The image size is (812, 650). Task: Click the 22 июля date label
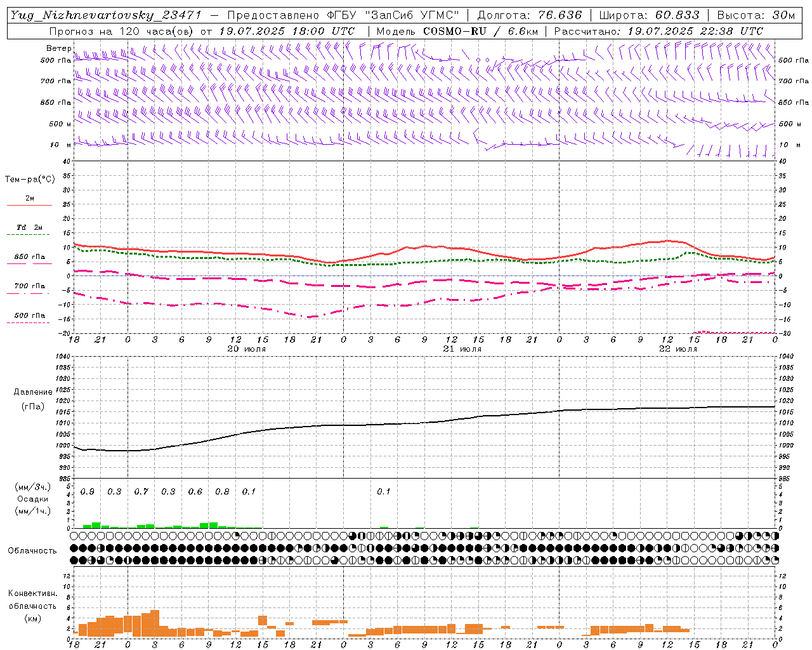click(x=678, y=348)
